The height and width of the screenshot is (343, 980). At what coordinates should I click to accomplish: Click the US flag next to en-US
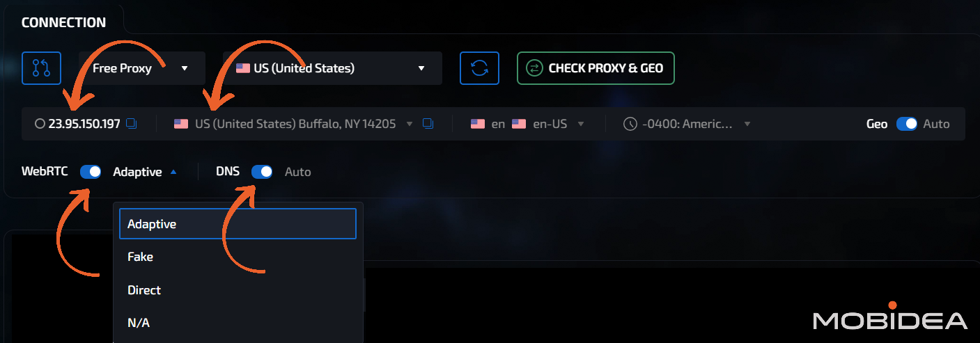click(x=519, y=124)
